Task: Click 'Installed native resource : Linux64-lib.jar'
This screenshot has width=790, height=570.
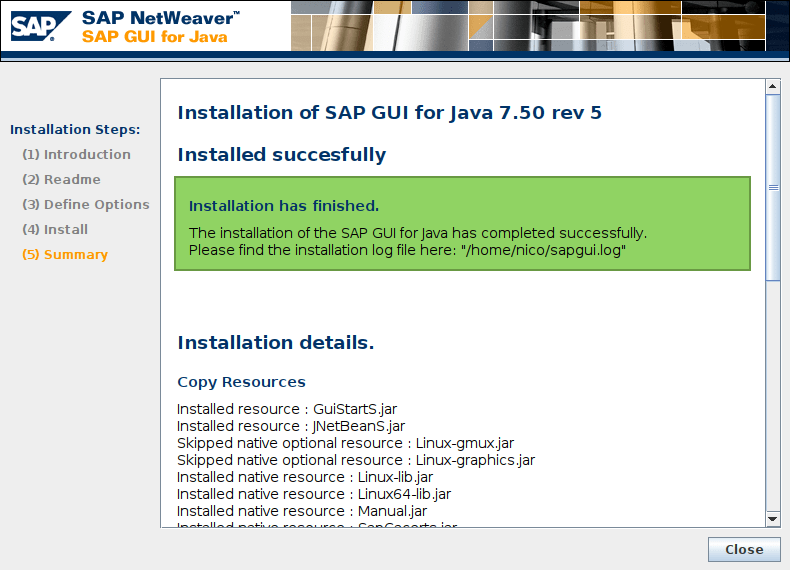Action: click(314, 494)
